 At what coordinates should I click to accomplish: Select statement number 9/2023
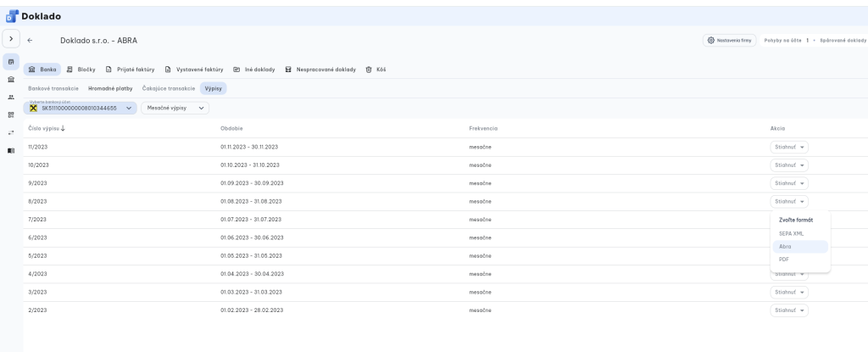point(37,183)
